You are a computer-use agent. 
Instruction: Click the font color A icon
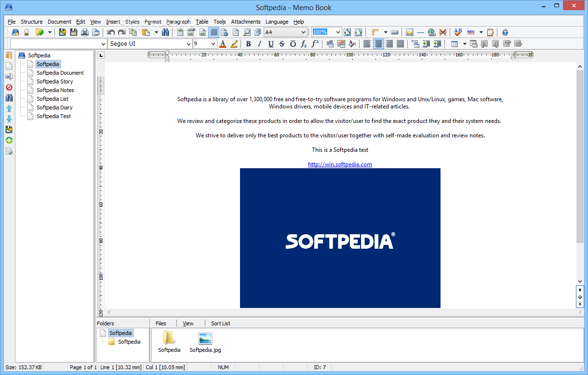point(223,44)
